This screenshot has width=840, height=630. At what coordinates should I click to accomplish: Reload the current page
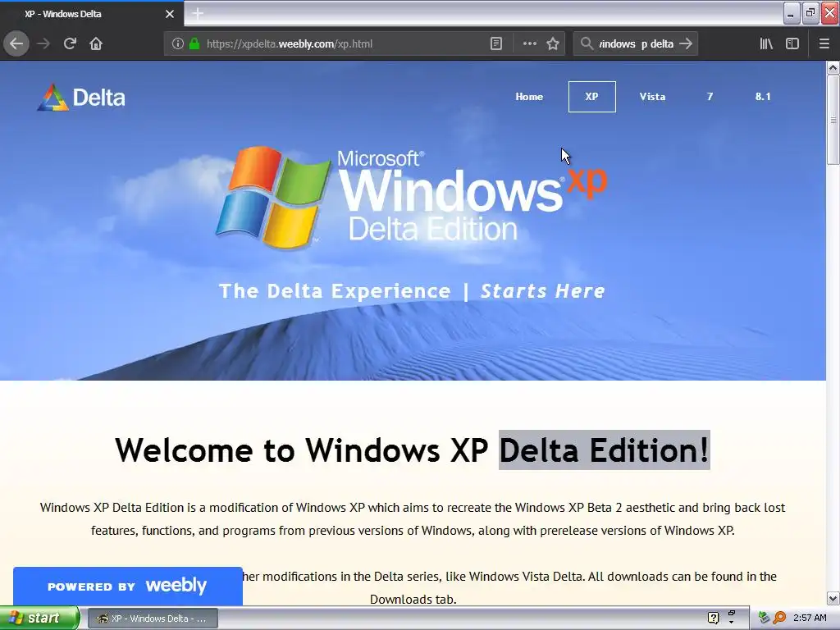(70, 43)
